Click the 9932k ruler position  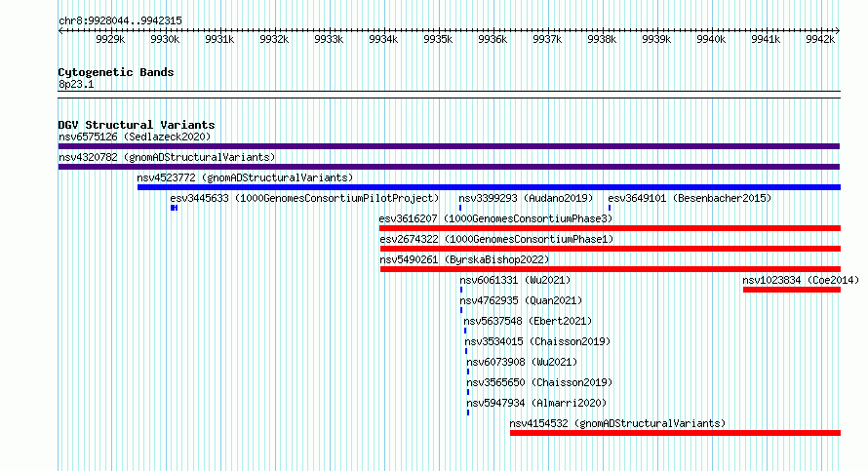(274, 39)
